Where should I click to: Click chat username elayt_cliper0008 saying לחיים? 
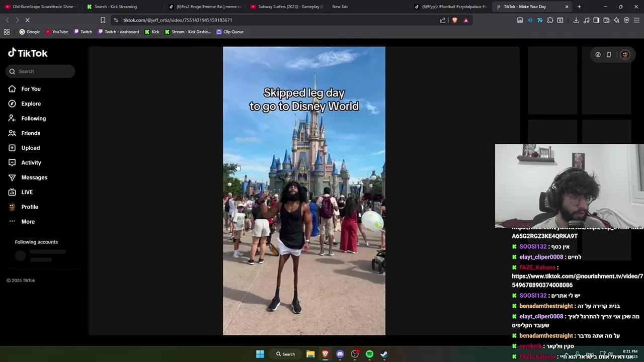tap(541, 257)
